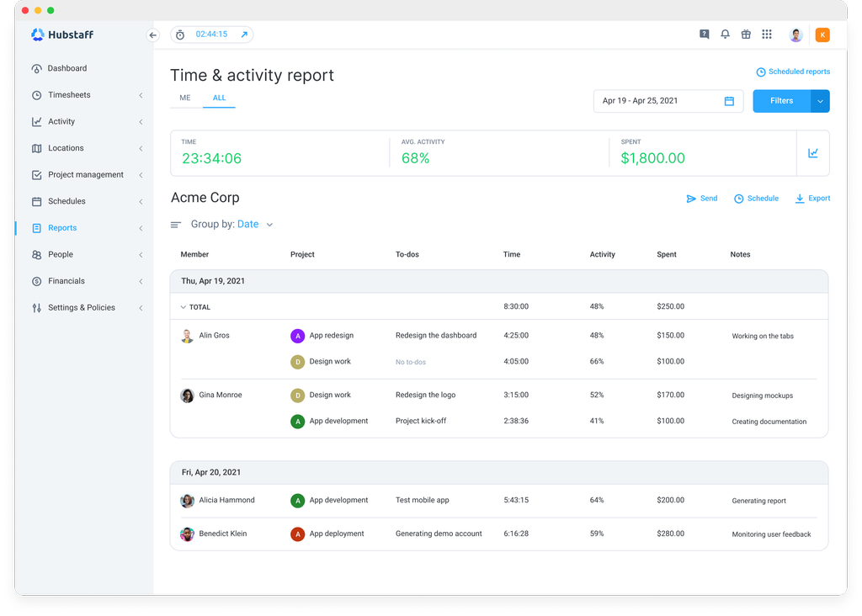Image resolution: width=862 pixels, height=616 pixels.
Task: Click the apps grid icon
Action: point(767,34)
